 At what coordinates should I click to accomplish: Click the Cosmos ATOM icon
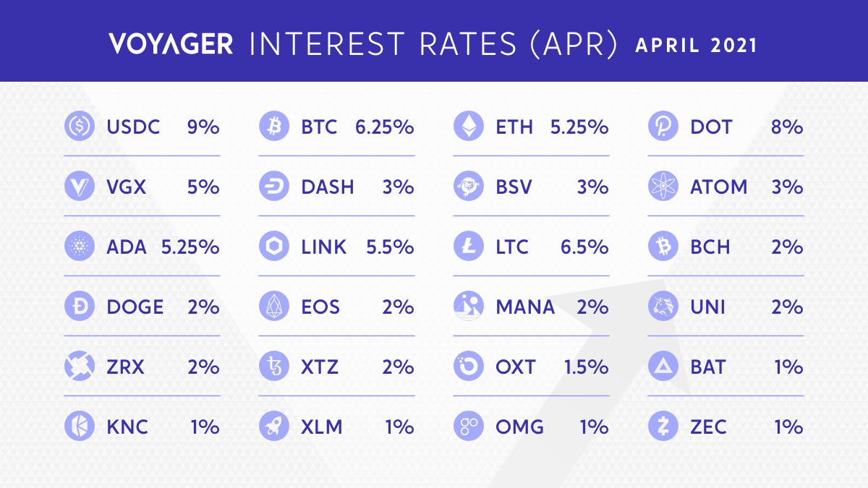(661, 187)
